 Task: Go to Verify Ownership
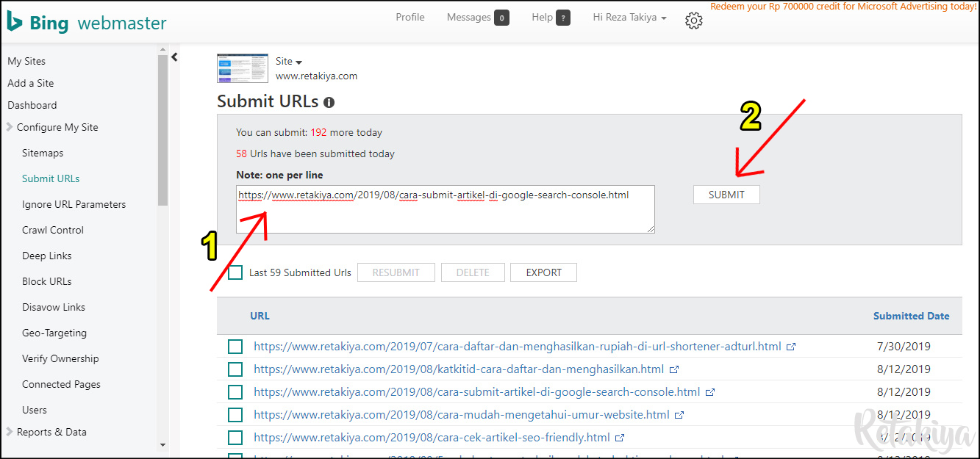point(60,358)
